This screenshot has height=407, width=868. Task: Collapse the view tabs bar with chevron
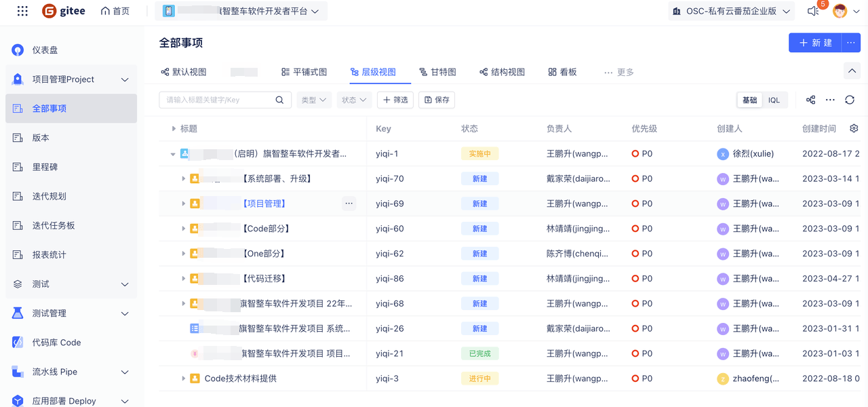[x=851, y=71]
